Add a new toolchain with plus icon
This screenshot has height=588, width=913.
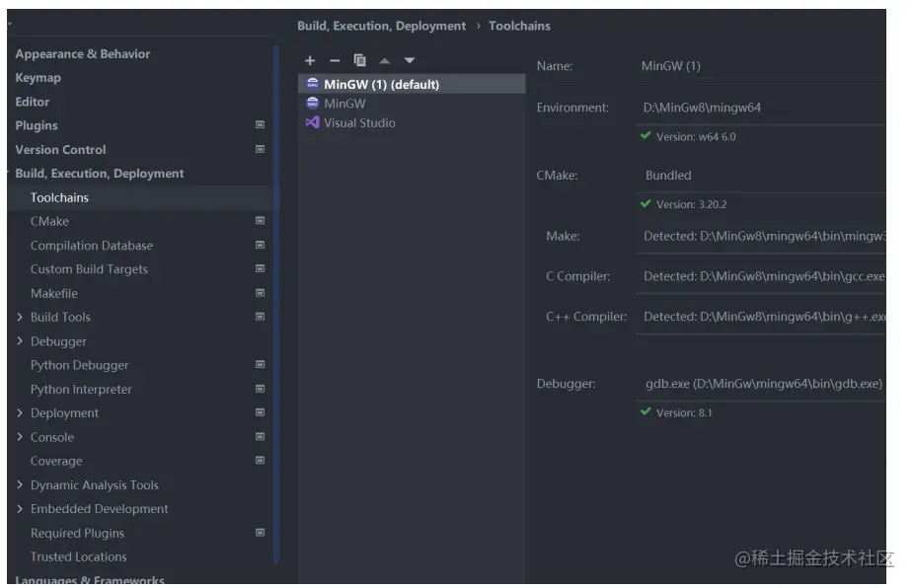(310, 60)
